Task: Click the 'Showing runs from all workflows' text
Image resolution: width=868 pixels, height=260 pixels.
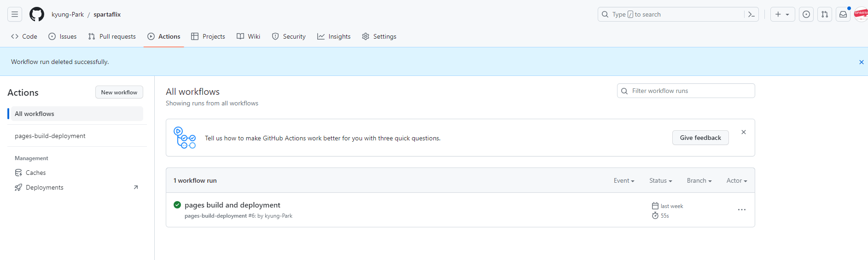Action: (x=212, y=103)
